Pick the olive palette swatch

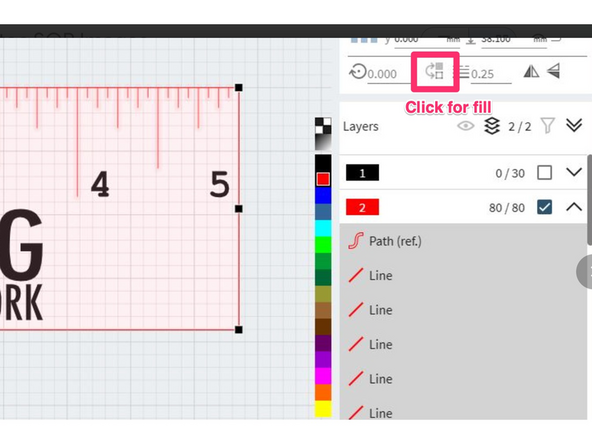pyautogui.click(x=323, y=294)
